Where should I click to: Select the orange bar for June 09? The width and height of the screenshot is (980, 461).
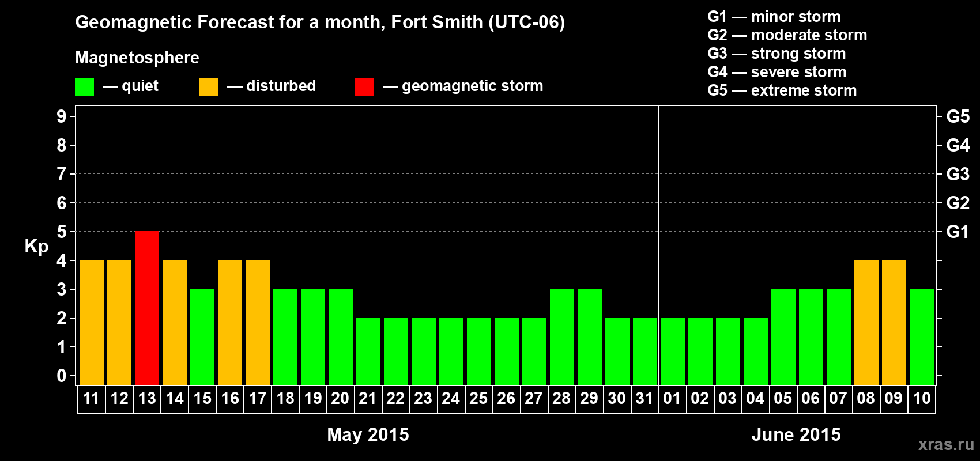[894, 323]
